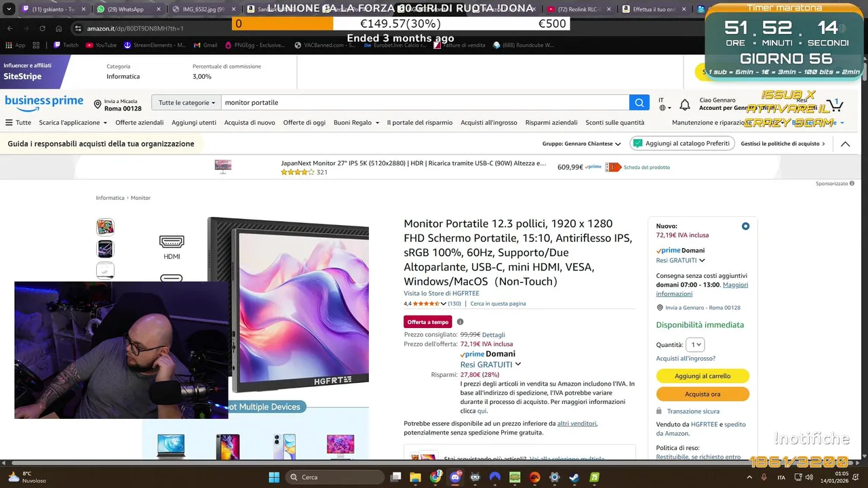Open Acquisti all'ingrosso nav item
868x488 pixels.
488,123
